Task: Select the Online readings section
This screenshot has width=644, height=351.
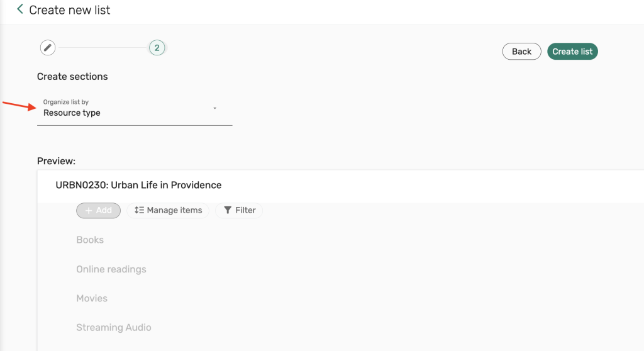Action: pyautogui.click(x=111, y=269)
